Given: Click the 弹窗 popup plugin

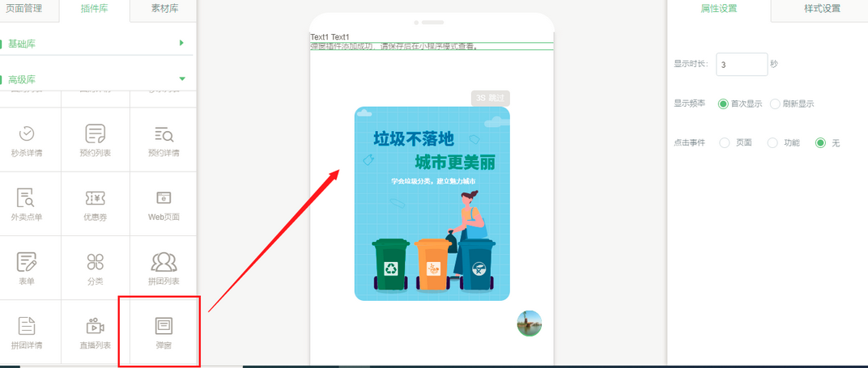Looking at the screenshot, I should click(x=164, y=332).
